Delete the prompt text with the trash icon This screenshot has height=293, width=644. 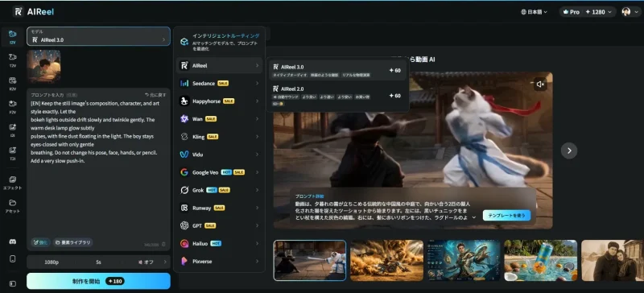pos(164,245)
